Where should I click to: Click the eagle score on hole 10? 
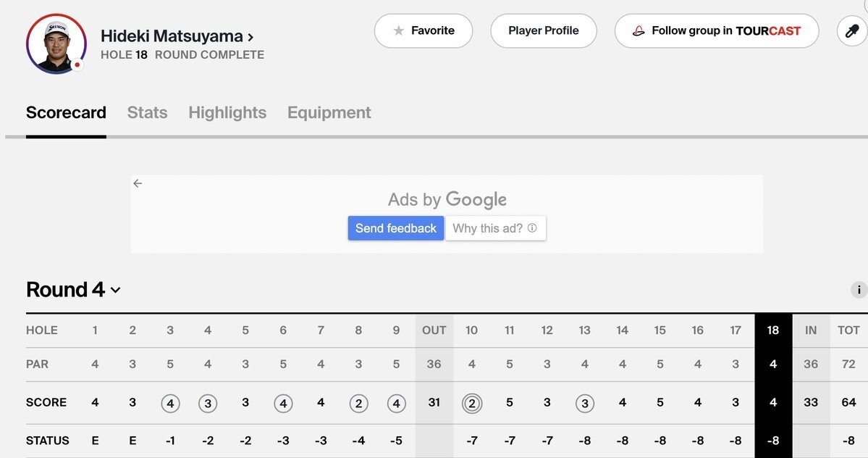pyautogui.click(x=471, y=403)
